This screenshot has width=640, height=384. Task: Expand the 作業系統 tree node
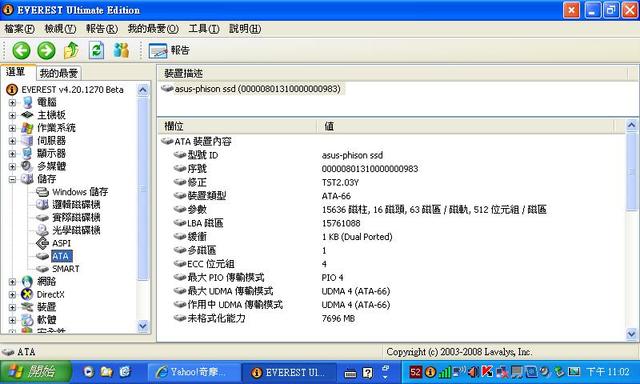pyautogui.click(x=12, y=128)
